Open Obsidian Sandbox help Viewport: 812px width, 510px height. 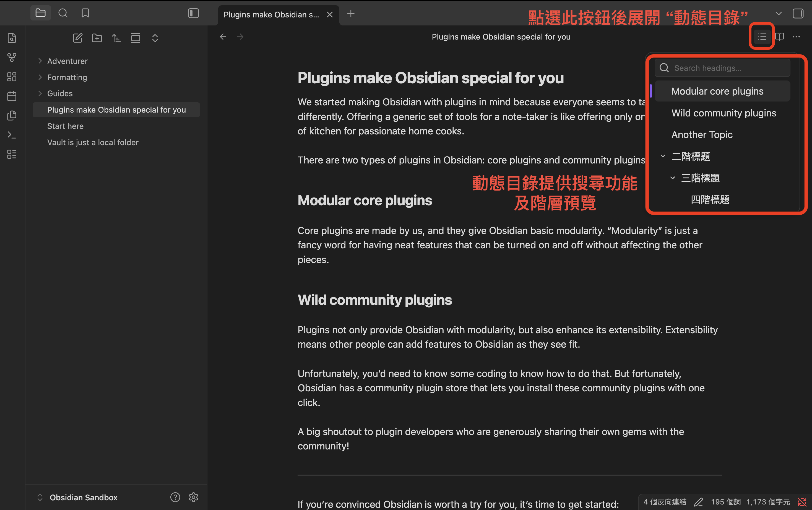(175, 497)
